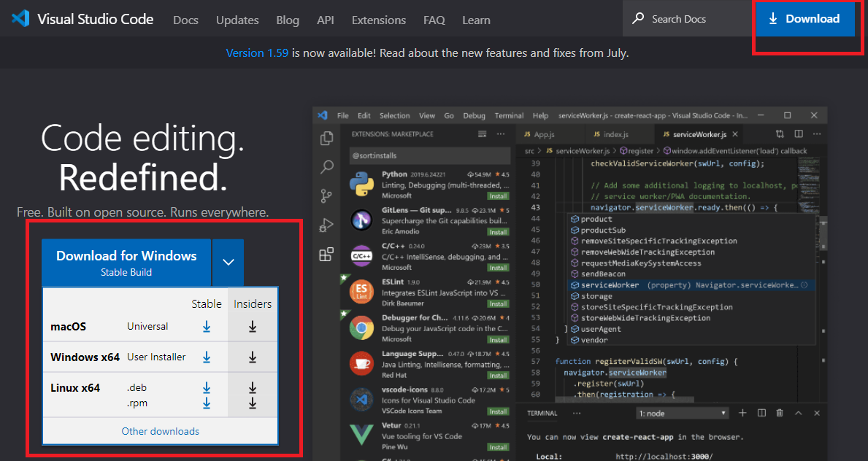This screenshot has height=461, width=868.
Task: Open the editor more actions ellipsis
Action: (816, 134)
